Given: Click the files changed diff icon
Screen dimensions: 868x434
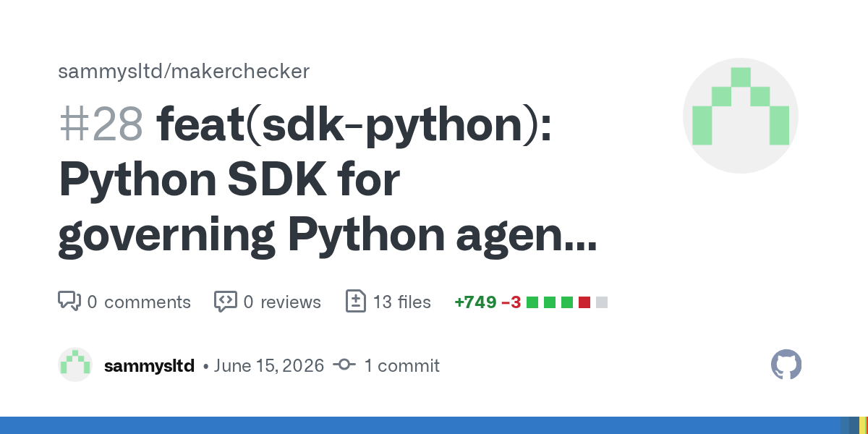Looking at the screenshot, I should (355, 302).
